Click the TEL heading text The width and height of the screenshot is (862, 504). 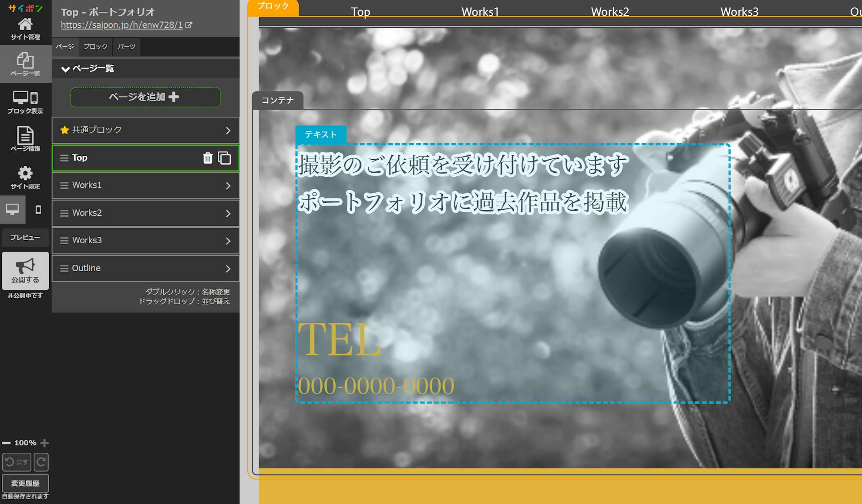coord(340,340)
